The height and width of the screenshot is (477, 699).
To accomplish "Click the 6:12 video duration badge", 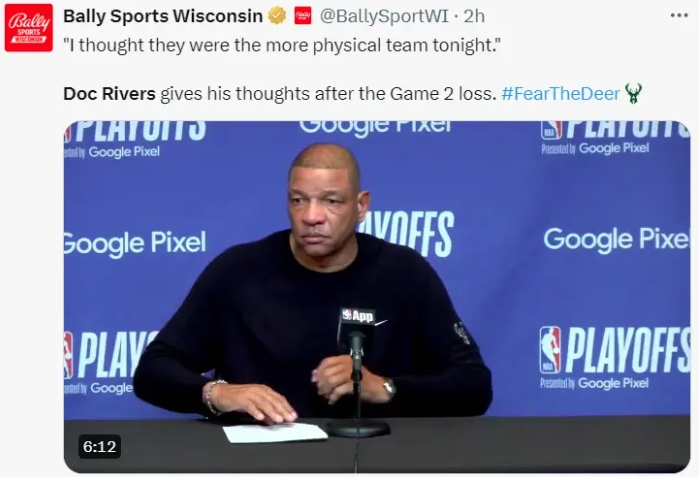I will [x=100, y=447].
